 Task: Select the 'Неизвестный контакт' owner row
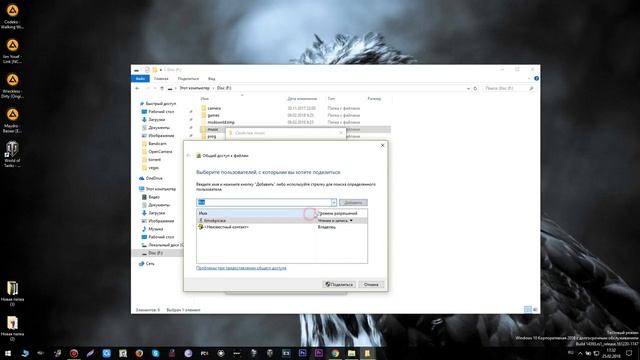tap(282, 227)
